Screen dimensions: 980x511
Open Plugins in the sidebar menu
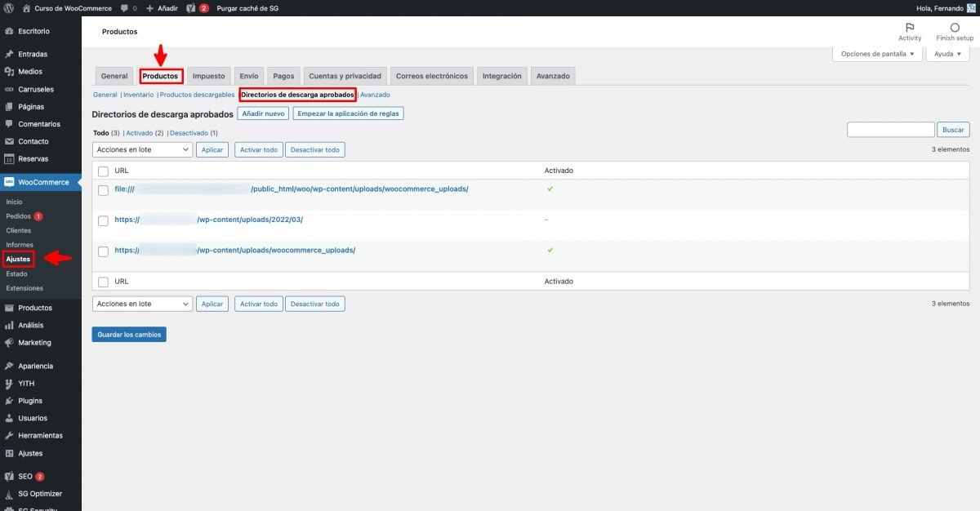29,401
